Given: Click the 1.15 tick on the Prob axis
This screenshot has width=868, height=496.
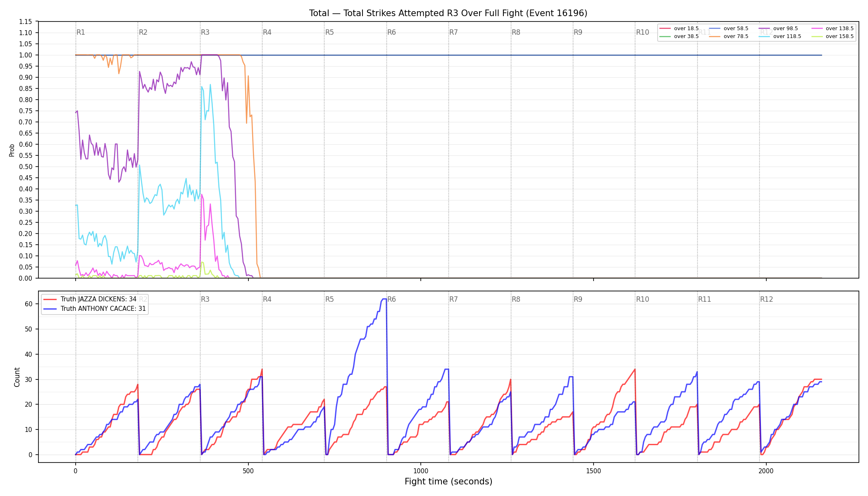Looking at the screenshot, I should pos(26,21).
